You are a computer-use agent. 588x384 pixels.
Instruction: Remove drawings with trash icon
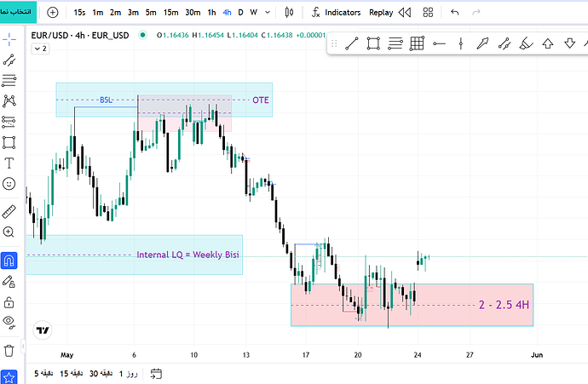(x=9, y=351)
